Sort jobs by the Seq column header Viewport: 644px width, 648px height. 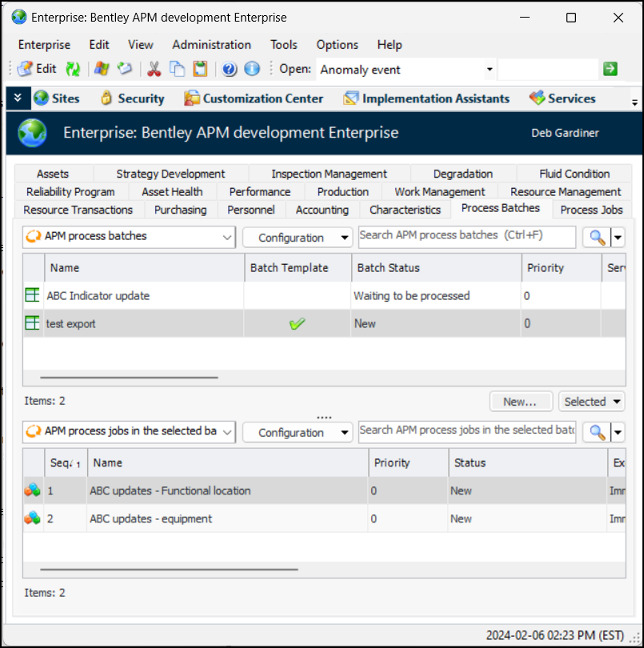pyautogui.click(x=66, y=463)
